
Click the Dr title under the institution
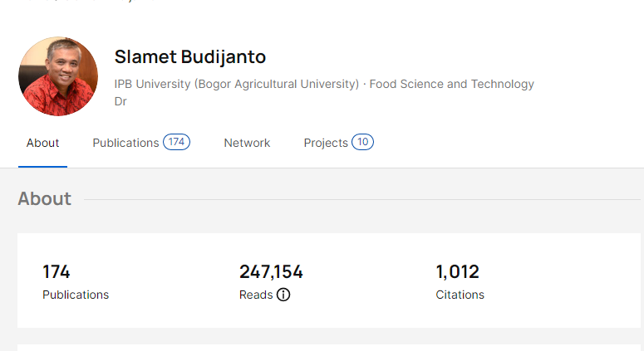pyautogui.click(x=120, y=101)
